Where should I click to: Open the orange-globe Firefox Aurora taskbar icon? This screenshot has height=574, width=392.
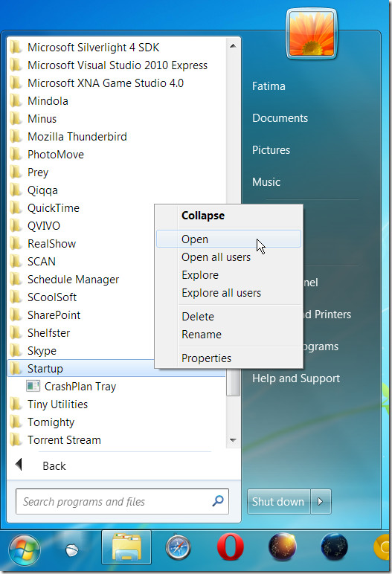coord(282,547)
